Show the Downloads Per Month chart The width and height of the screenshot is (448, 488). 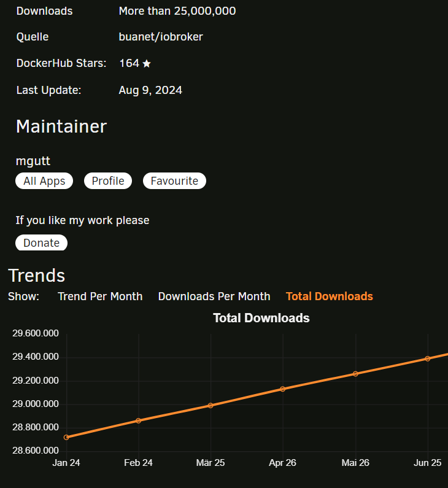[x=214, y=296]
